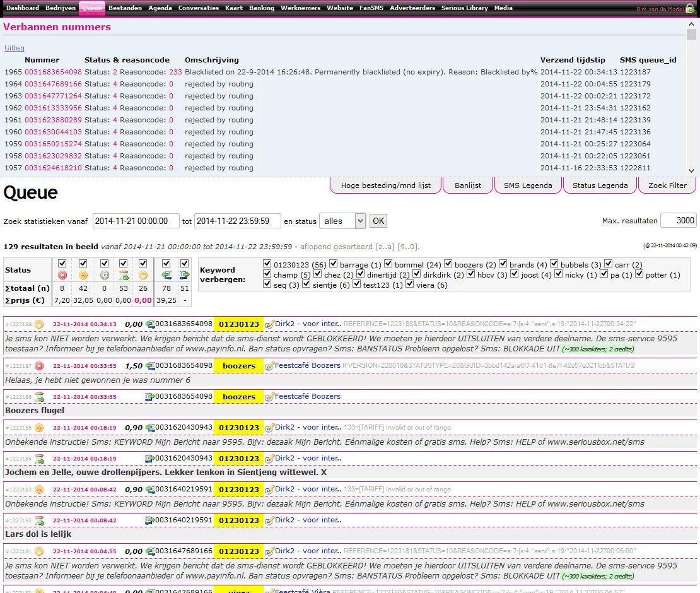Viewport: 700px width, 593px height.
Task: Click the clock pending status icon
Action: 104,275
